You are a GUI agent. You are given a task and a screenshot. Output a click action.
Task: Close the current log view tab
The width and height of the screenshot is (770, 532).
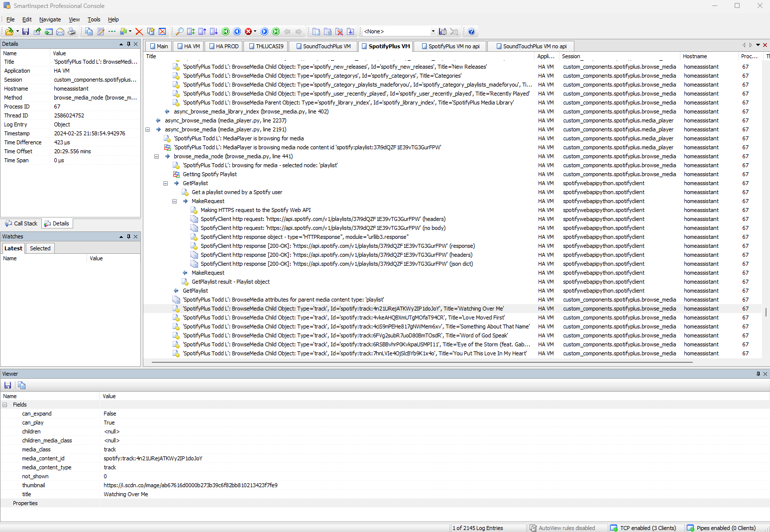pyautogui.click(x=766, y=45)
